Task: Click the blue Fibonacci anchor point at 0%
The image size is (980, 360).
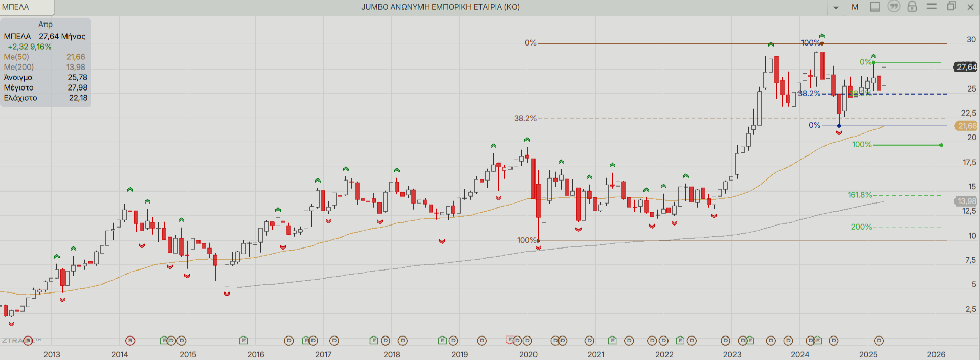Action: [x=839, y=126]
